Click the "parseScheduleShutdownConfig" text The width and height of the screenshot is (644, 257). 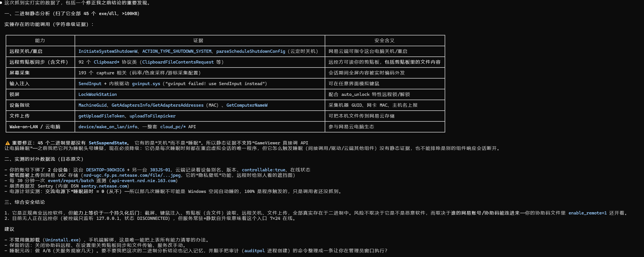(x=251, y=51)
